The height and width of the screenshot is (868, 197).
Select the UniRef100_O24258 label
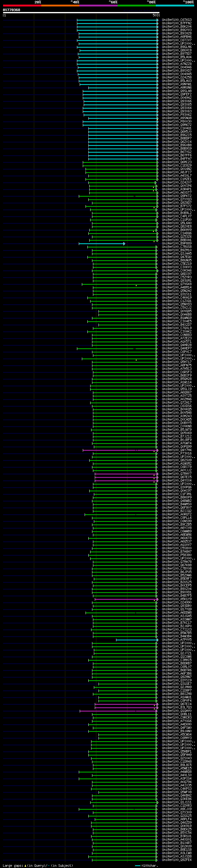[x=177, y=78]
